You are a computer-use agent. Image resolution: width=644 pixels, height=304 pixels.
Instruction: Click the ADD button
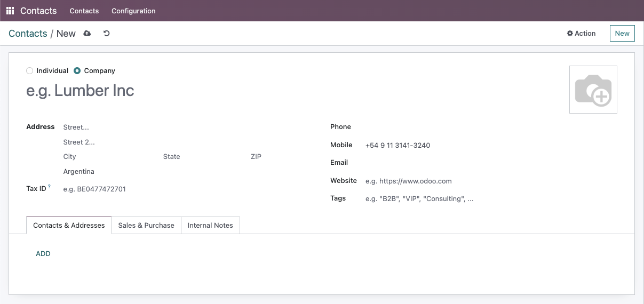[x=43, y=254]
